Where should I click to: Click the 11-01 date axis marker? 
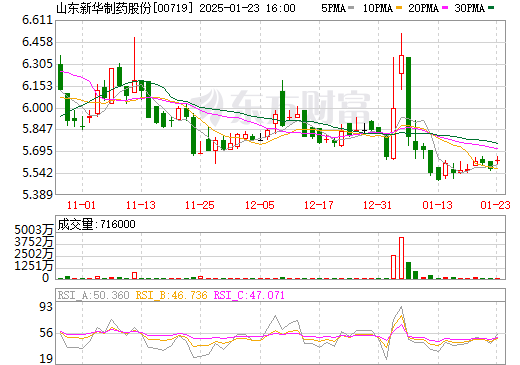point(81,205)
